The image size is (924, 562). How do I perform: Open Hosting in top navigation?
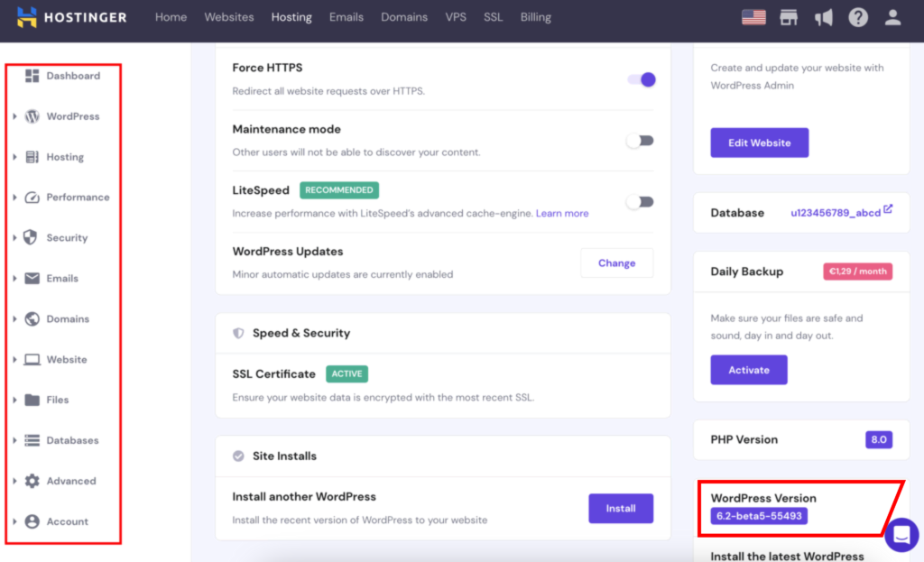(x=291, y=18)
